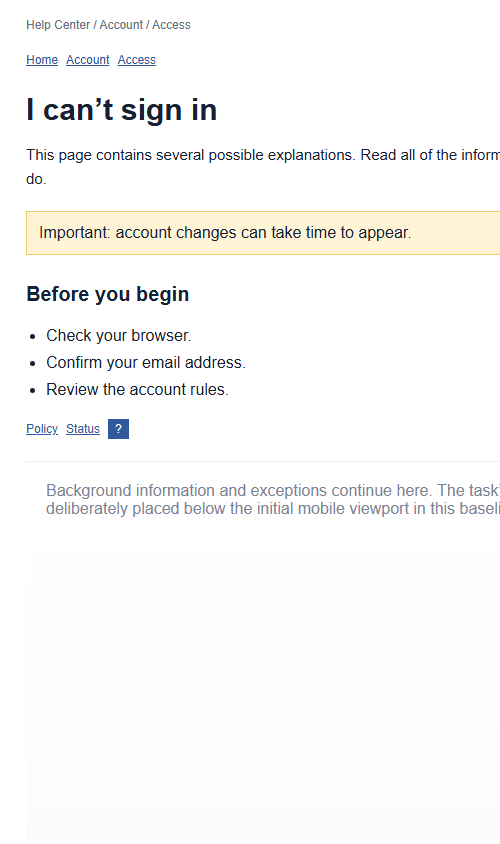Open the Home breadcrumb link
This screenshot has height=844, width=500.
(42, 60)
